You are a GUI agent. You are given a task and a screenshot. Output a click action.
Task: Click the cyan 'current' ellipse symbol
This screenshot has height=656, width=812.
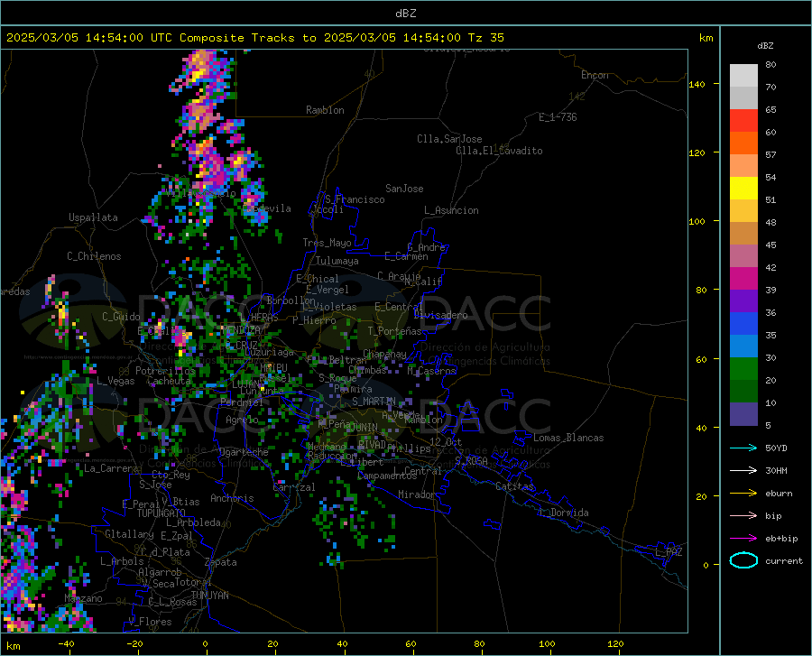pyautogui.click(x=743, y=560)
